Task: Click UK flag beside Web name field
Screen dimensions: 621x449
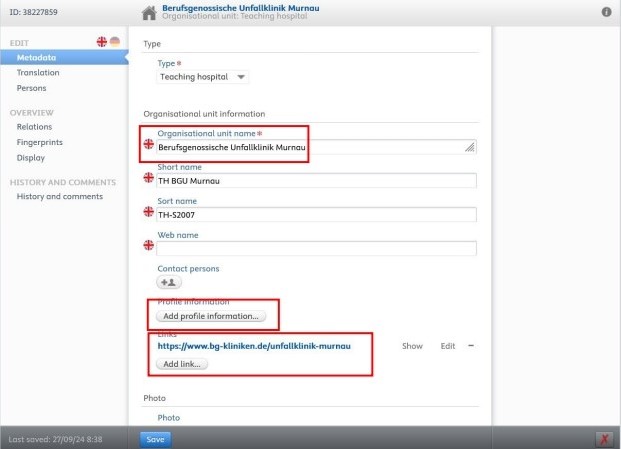Action: click(x=149, y=245)
